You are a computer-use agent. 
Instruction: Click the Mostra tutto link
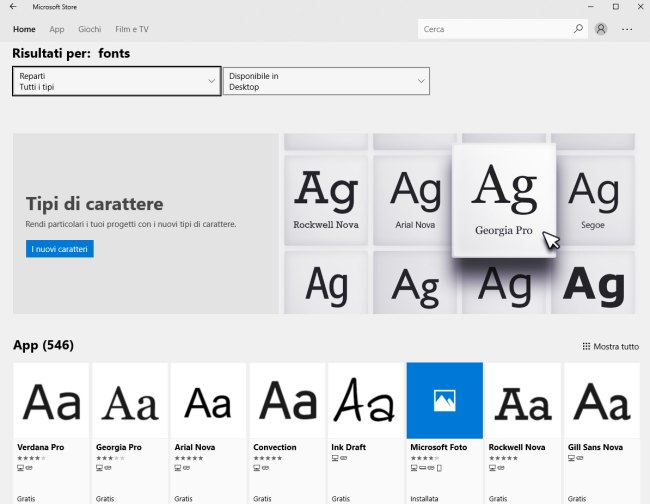tap(616, 346)
